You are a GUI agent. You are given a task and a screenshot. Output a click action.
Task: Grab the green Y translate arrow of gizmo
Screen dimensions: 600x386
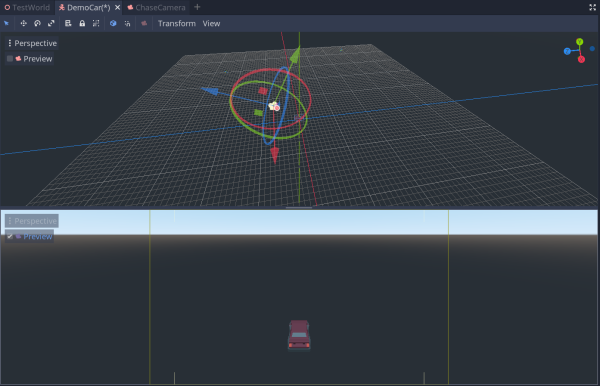pos(295,55)
